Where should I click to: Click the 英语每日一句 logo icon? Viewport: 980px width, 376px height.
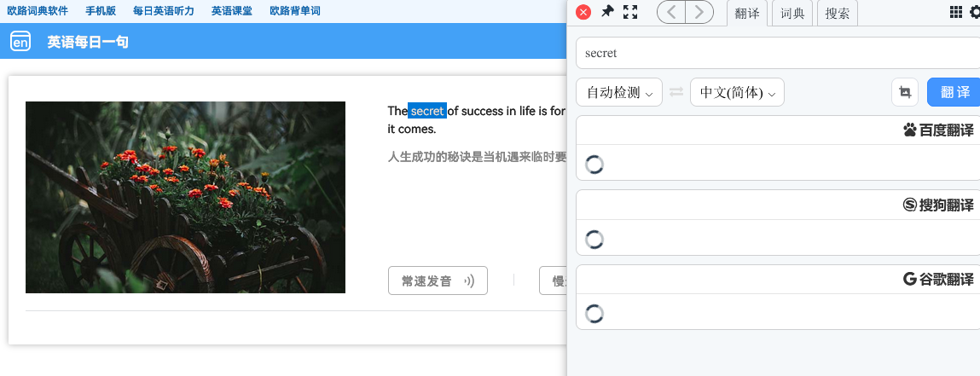tap(20, 41)
